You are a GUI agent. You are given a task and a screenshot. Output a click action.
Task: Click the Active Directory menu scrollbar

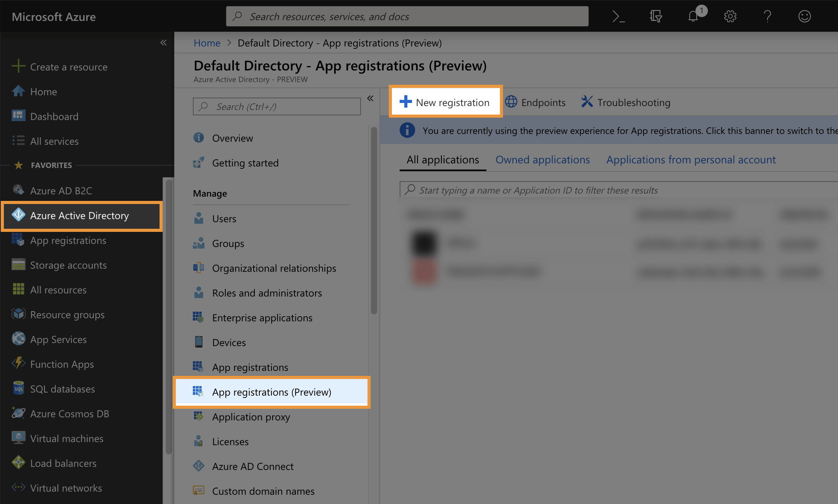[x=374, y=221]
